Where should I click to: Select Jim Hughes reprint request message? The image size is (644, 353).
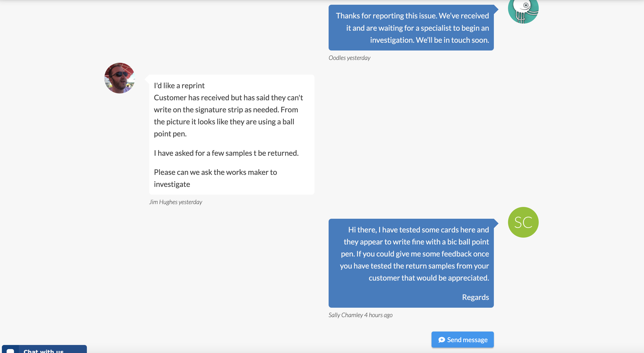(x=232, y=135)
